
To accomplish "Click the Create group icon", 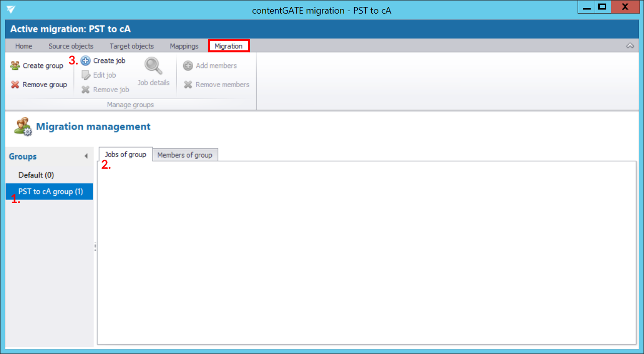I will pyautogui.click(x=15, y=65).
